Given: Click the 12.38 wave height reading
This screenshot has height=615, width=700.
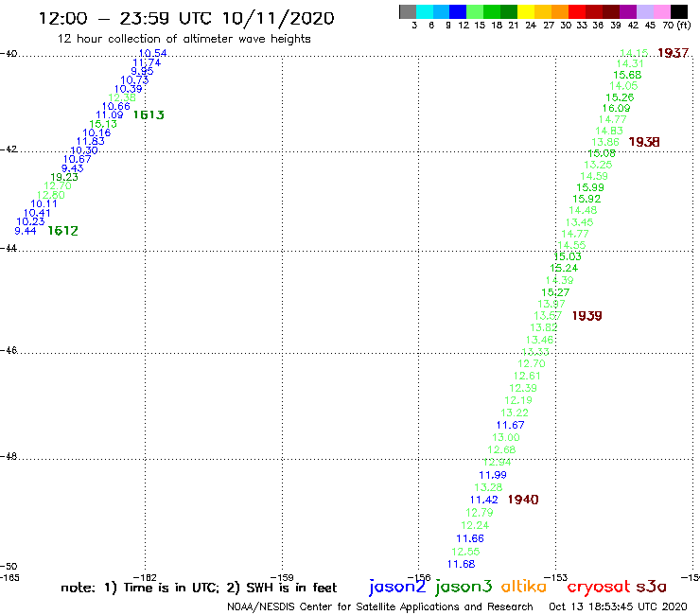Looking at the screenshot, I should pyautogui.click(x=122, y=97).
